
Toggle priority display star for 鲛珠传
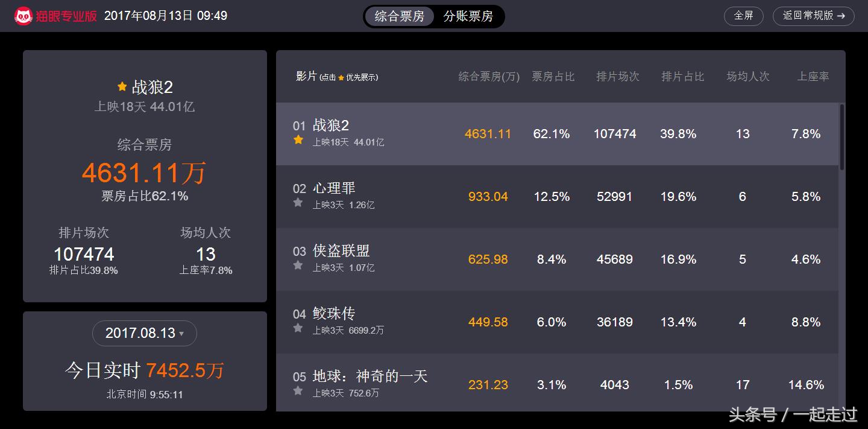(x=298, y=329)
